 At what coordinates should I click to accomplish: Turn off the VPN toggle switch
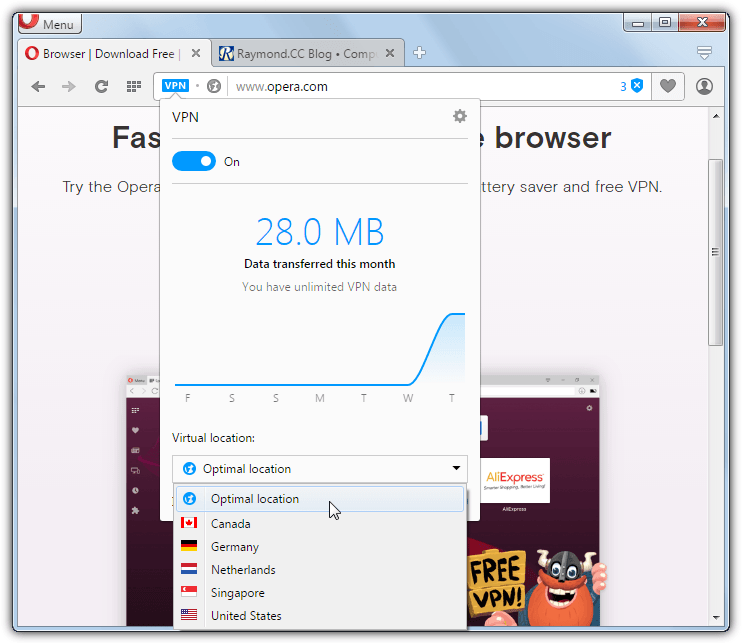(x=194, y=161)
